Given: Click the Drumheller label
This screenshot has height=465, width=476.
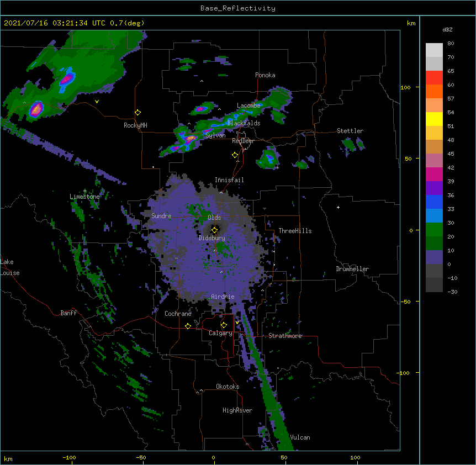Looking at the screenshot, I should 352,269.
